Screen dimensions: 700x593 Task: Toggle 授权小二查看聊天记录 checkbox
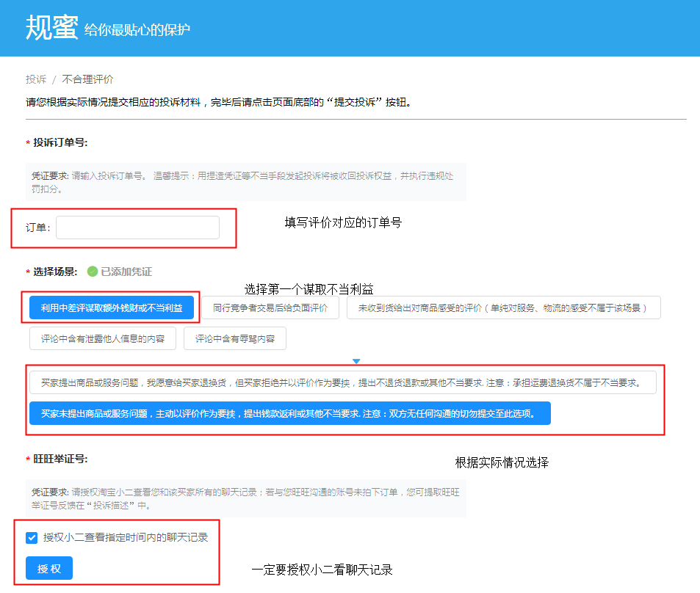32,537
